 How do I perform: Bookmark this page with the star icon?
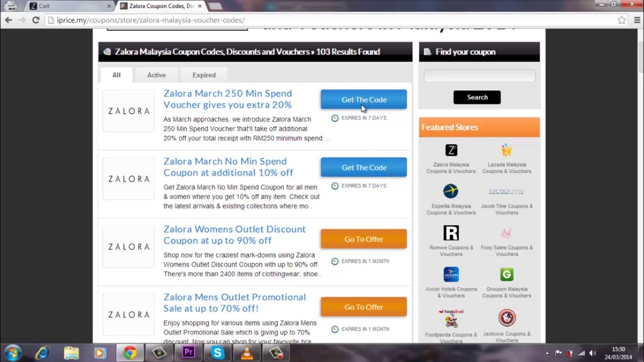622,20
